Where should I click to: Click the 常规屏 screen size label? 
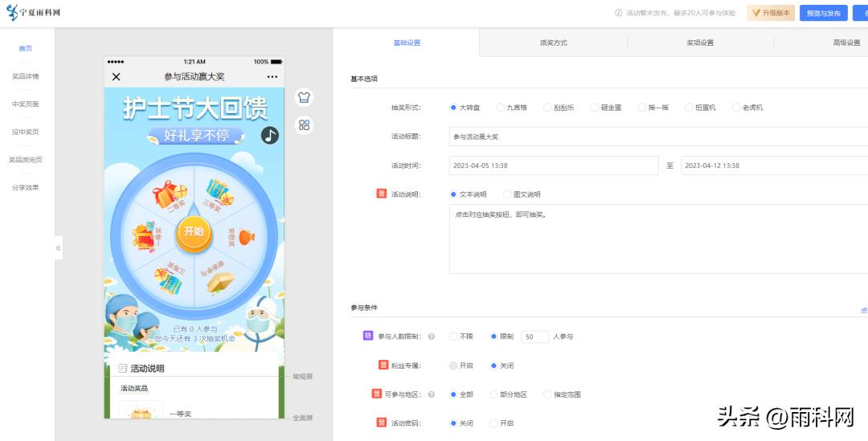pyautogui.click(x=303, y=377)
